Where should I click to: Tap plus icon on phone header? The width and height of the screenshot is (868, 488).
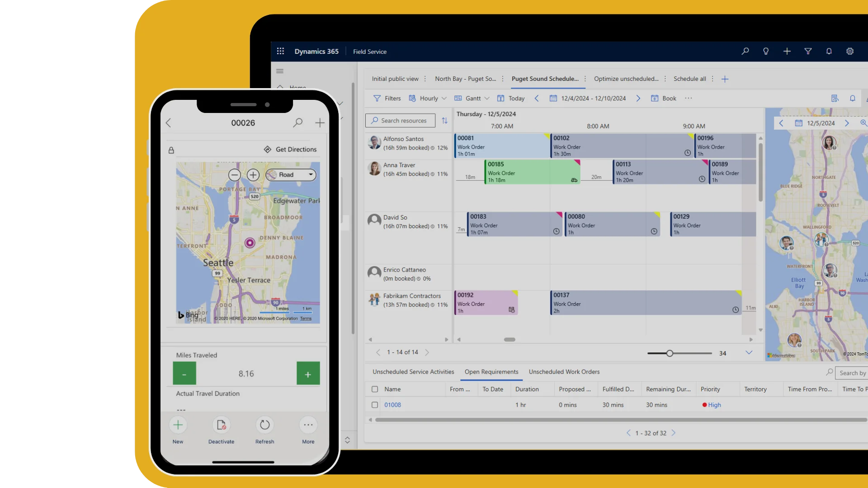pos(320,122)
